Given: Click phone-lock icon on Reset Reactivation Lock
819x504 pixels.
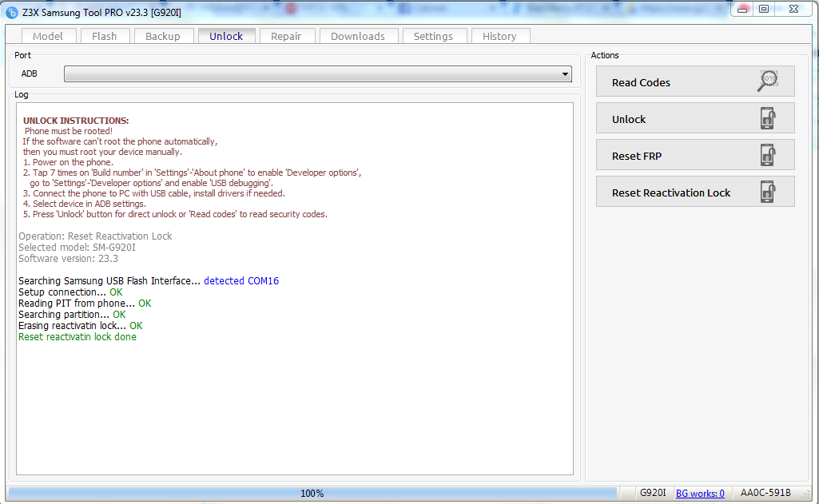Looking at the screenshot, I should point(767,192).
